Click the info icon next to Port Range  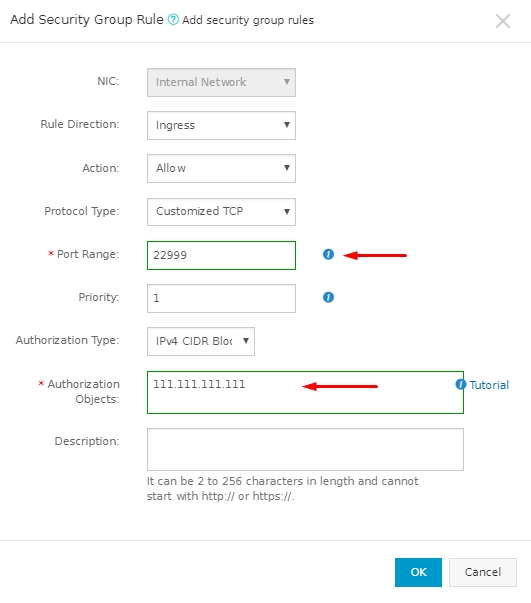click(328, 254)
